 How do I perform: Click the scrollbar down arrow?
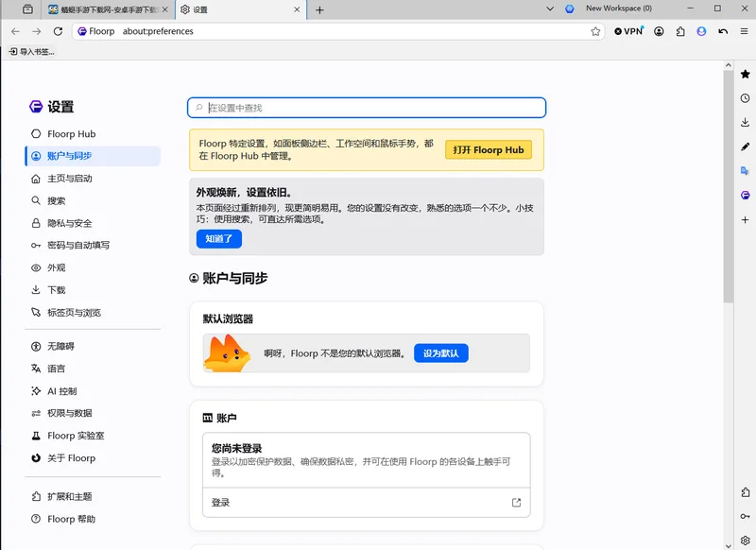pyautogui.click(x=729, y=545)
